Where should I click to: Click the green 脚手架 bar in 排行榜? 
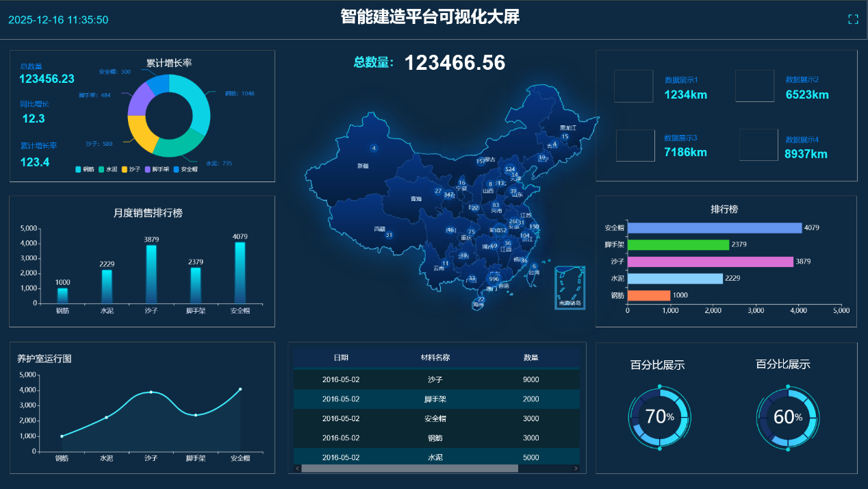678,244
